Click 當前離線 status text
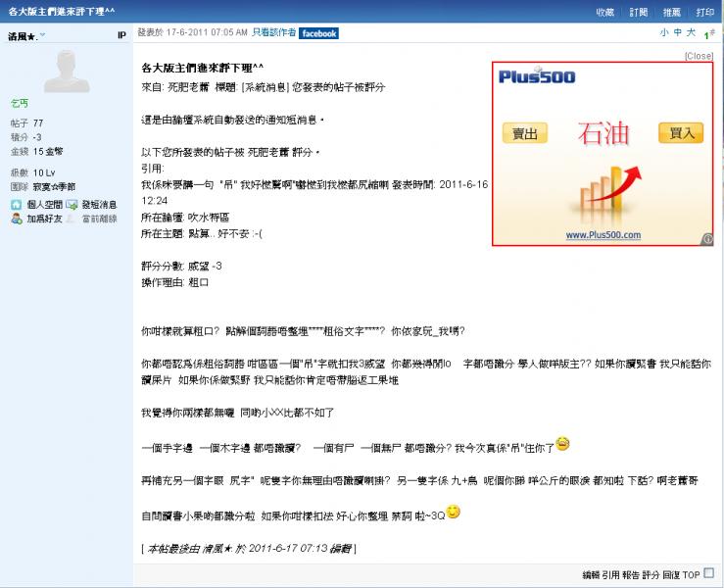724x588 pixels. point(99,219)
